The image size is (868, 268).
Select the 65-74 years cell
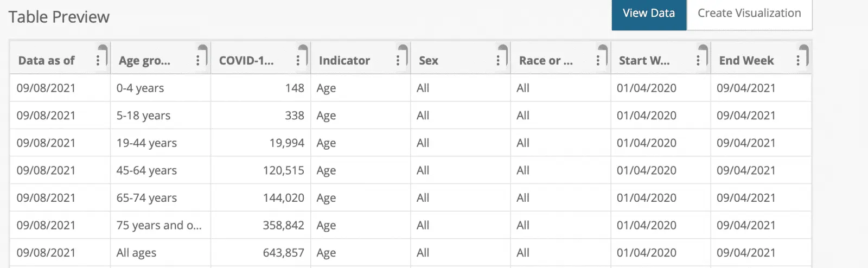[x=160, y=198]
